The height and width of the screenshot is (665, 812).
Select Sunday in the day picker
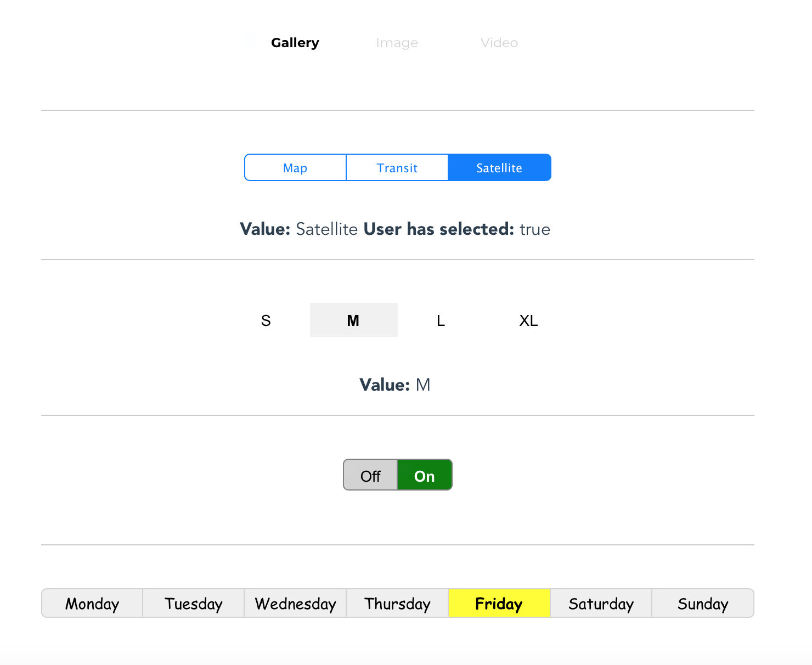pos(703,604)
